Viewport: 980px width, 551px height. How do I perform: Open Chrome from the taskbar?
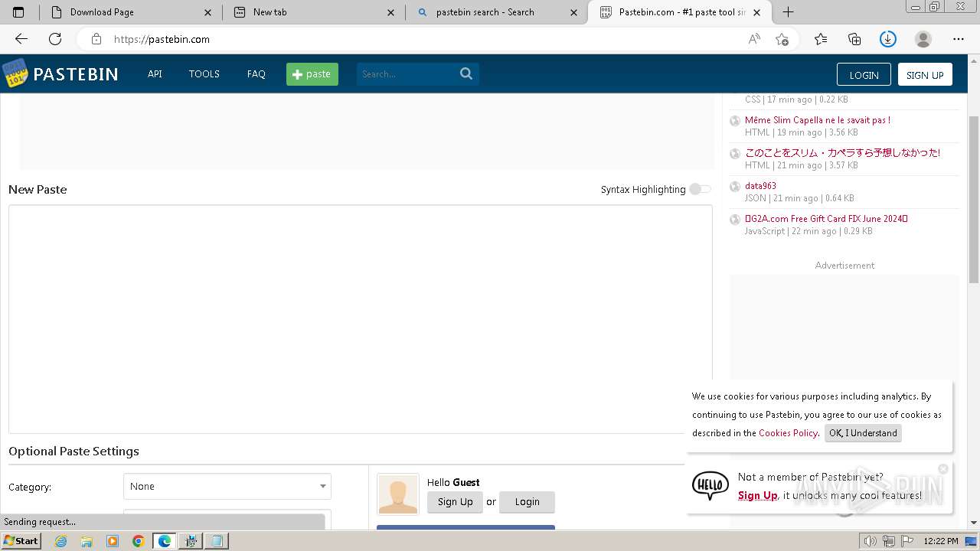(138, 541)
